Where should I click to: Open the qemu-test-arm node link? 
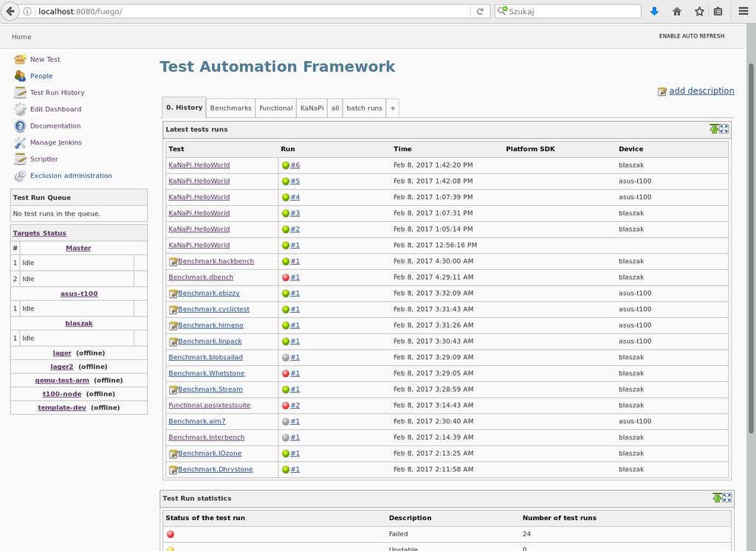pyautogui.click(x=62, y=380)
